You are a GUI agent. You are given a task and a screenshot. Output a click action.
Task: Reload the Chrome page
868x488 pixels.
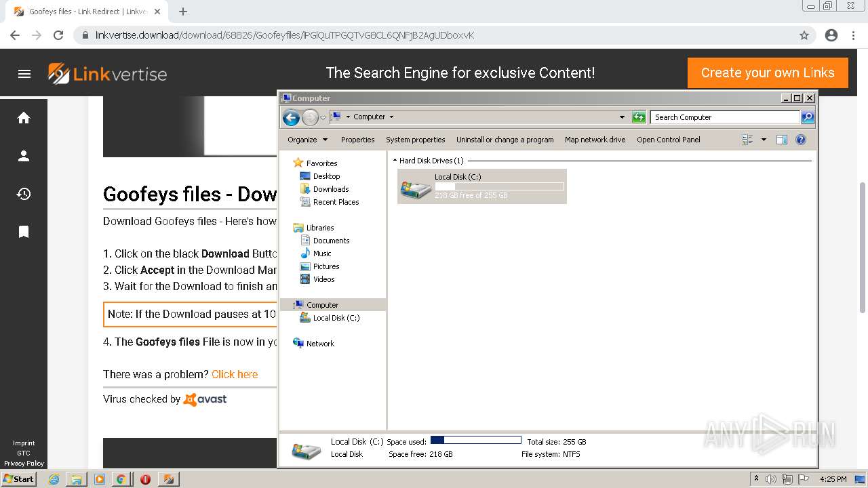pyautogui.click(x=58, y=35)
